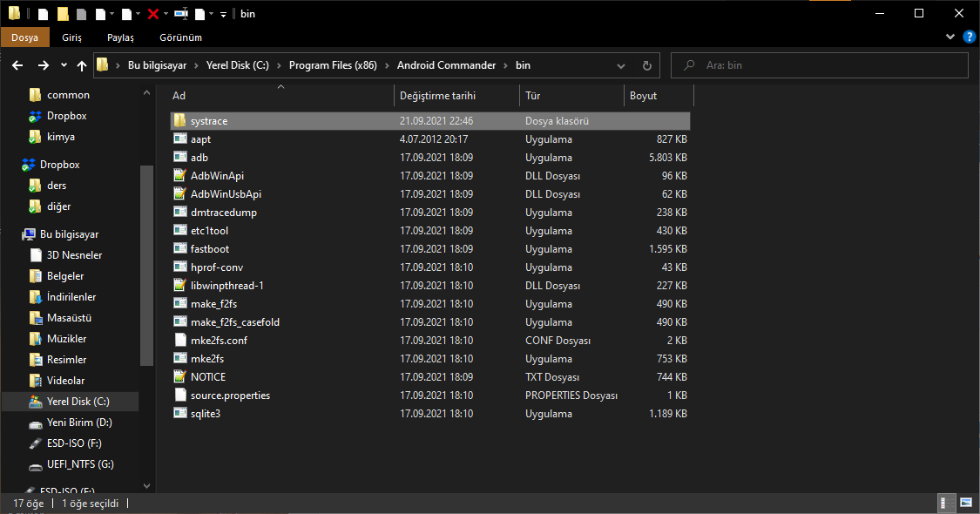Select the dmtracedump file name

point(224,212)
